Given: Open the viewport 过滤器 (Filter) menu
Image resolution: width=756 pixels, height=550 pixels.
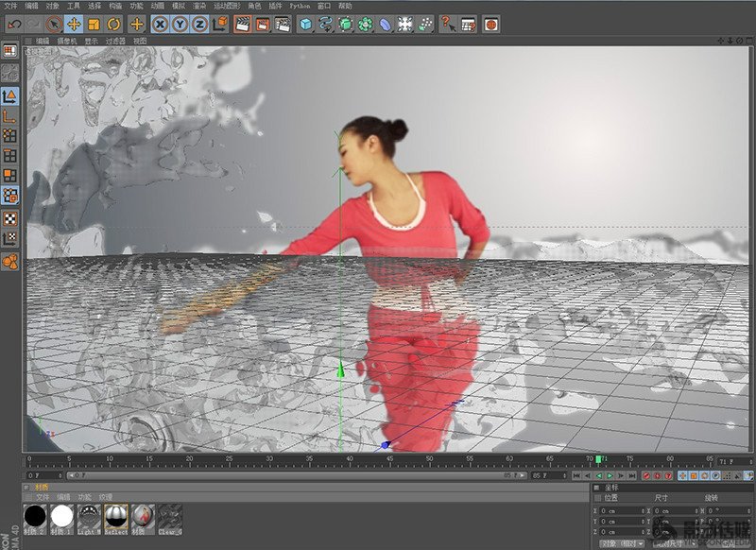Looking at the screenshot, I should tap(114, 42).
